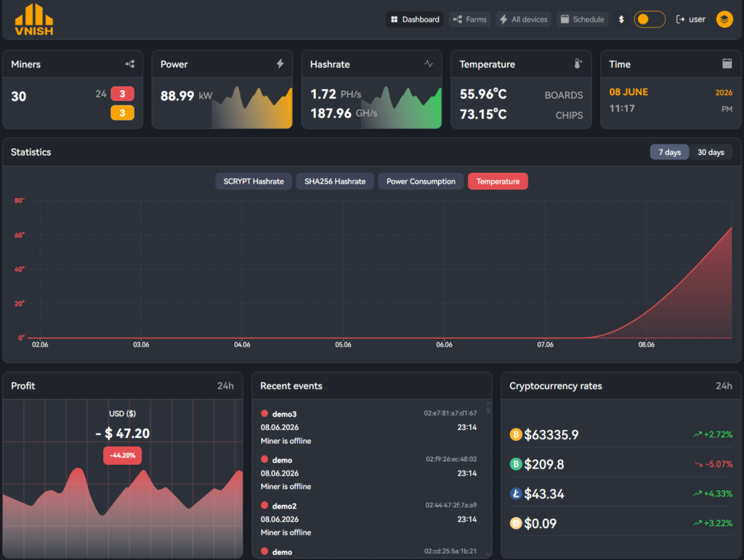Click the Miners card network icon

pos(130,64)
